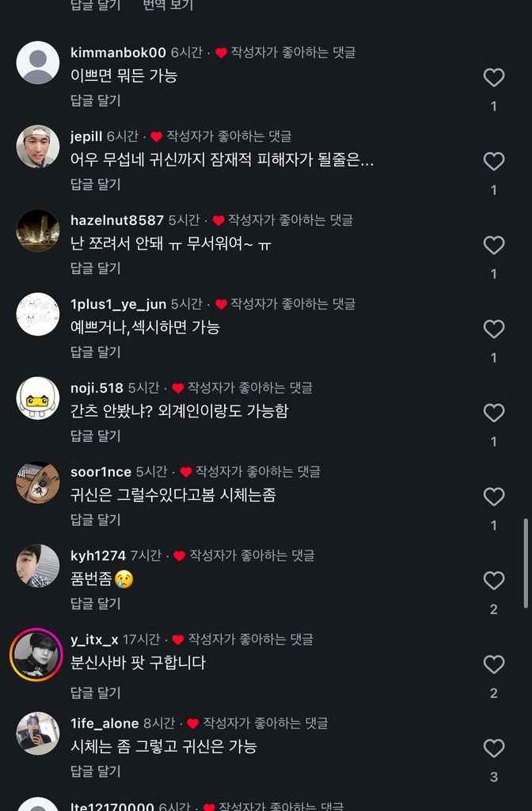Like 1ife_alone's comment
The height and width of the screenshot is (811, 532).
tap(494, 748)
